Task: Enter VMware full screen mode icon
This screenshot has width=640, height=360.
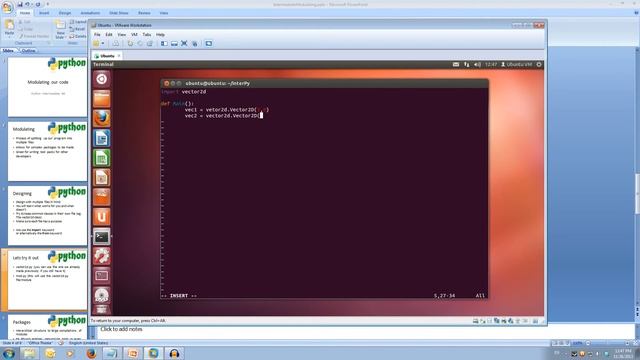Action: point(184,43)
